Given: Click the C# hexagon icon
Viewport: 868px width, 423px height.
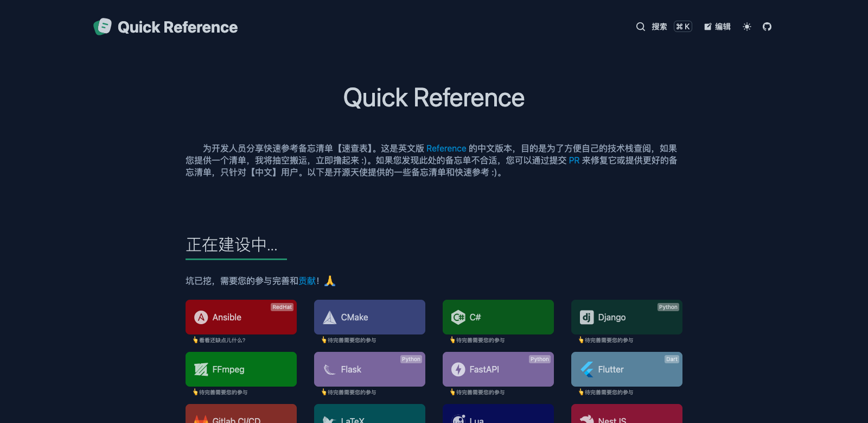Looking at the screenshot, I should click(458, 317).
